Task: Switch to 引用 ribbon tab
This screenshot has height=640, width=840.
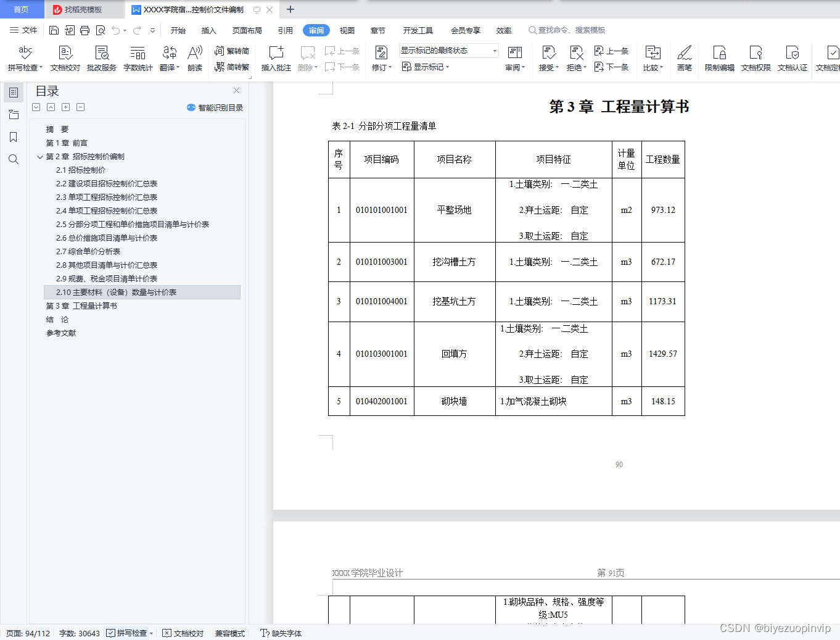Action: pyautogui.click(x=286, y=30)
